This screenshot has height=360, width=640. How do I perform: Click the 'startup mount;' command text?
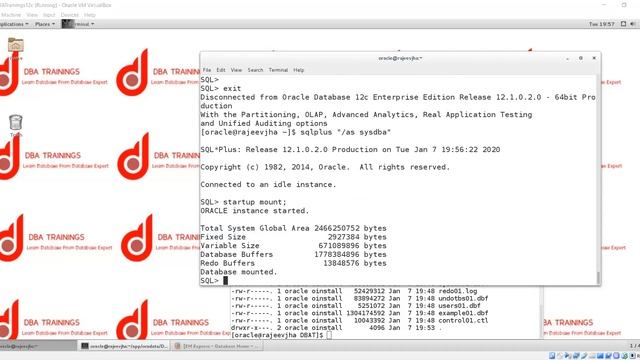click(x=255, y=202)
